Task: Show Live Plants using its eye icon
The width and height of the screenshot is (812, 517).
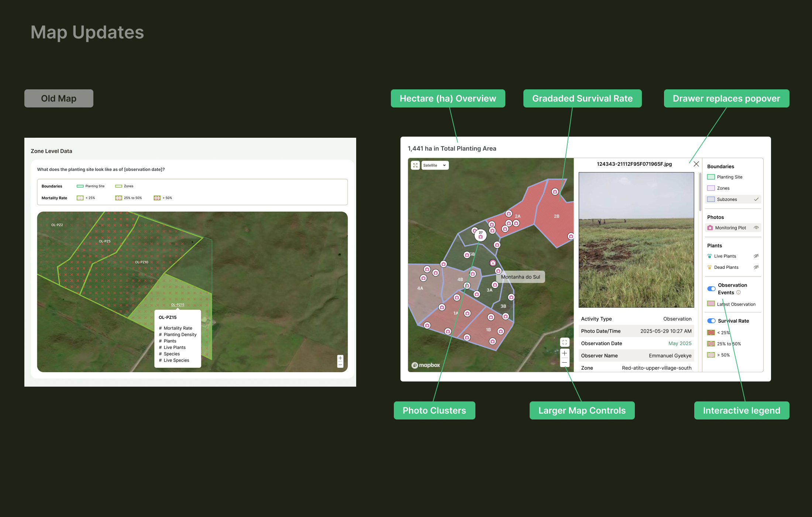Action: (757, 256)
